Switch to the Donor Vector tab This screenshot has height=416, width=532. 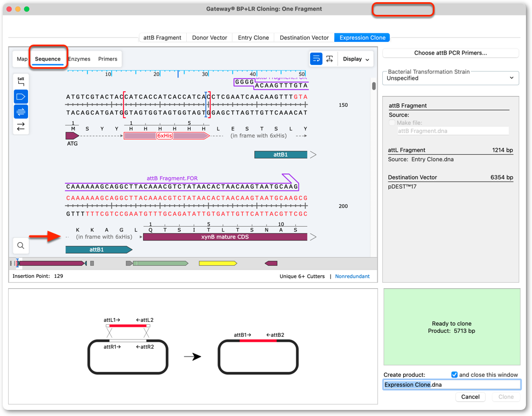coord(209,37)
